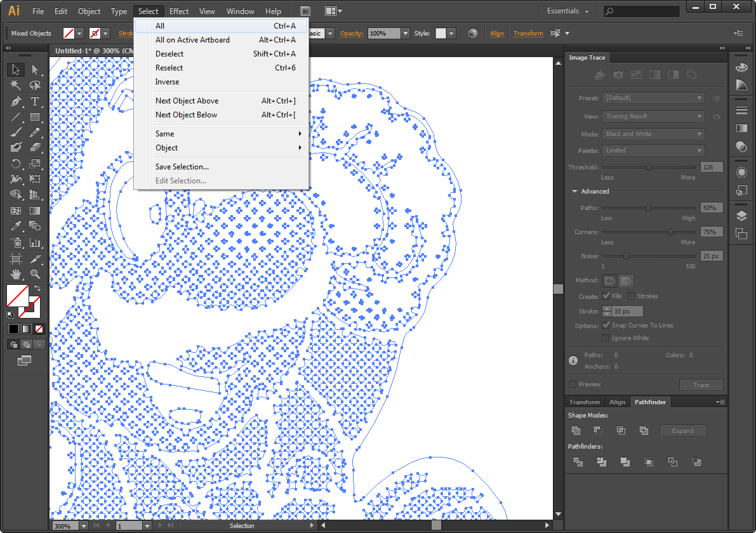Choose Deselect from Select menu
The height and width of the screenshot is (533, 756).
[x=222, y=54]
